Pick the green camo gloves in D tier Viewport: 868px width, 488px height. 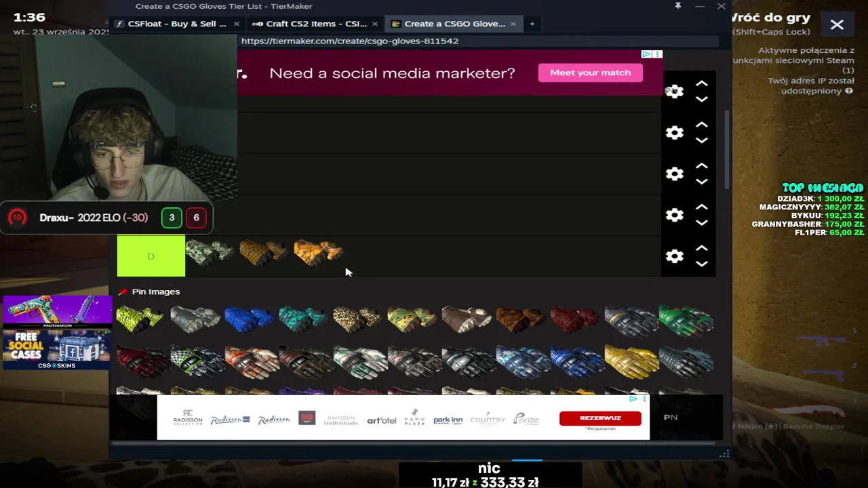[x=210, y=252]
